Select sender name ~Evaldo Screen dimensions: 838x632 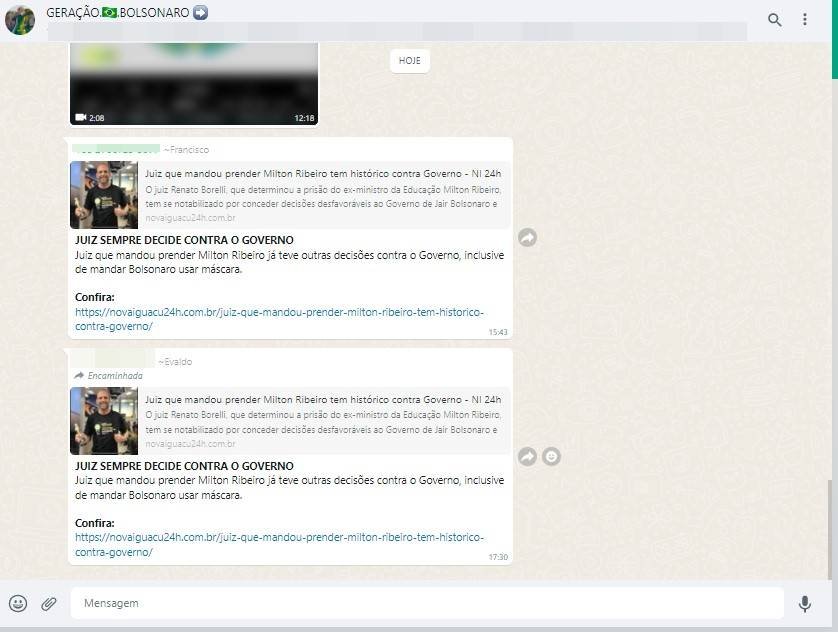(175, 362)
